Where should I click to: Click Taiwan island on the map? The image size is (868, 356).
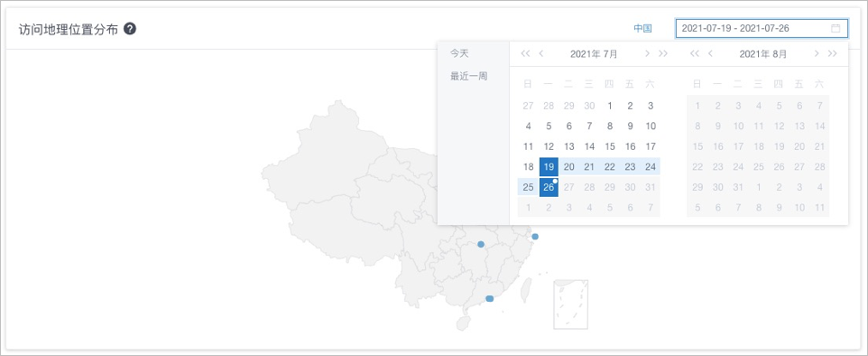click(526, 290)
